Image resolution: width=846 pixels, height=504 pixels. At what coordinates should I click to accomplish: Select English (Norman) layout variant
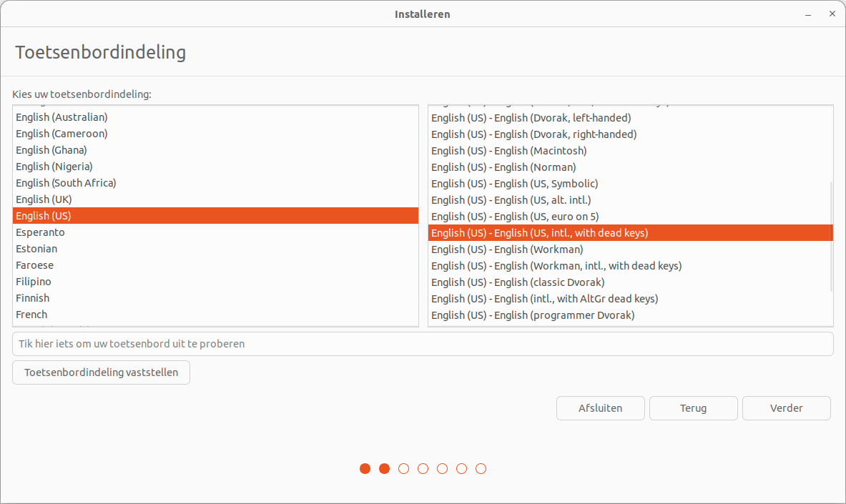503,167
